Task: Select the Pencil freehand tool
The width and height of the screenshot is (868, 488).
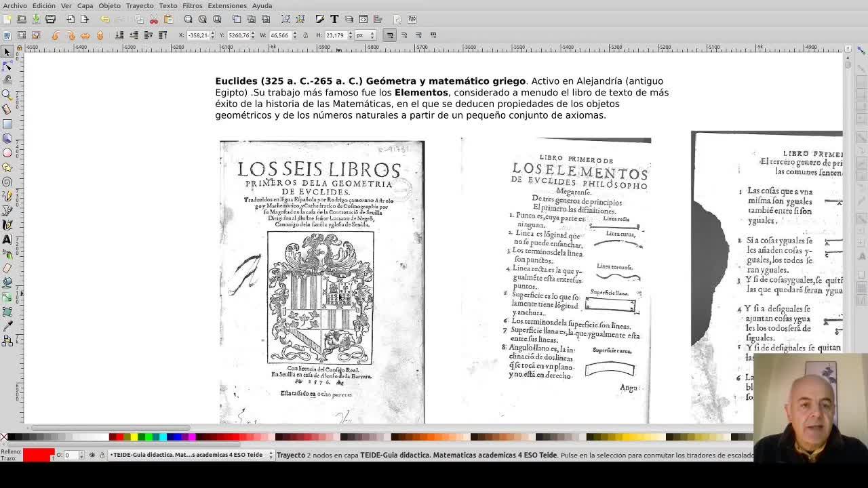Action: click(7, 197)
